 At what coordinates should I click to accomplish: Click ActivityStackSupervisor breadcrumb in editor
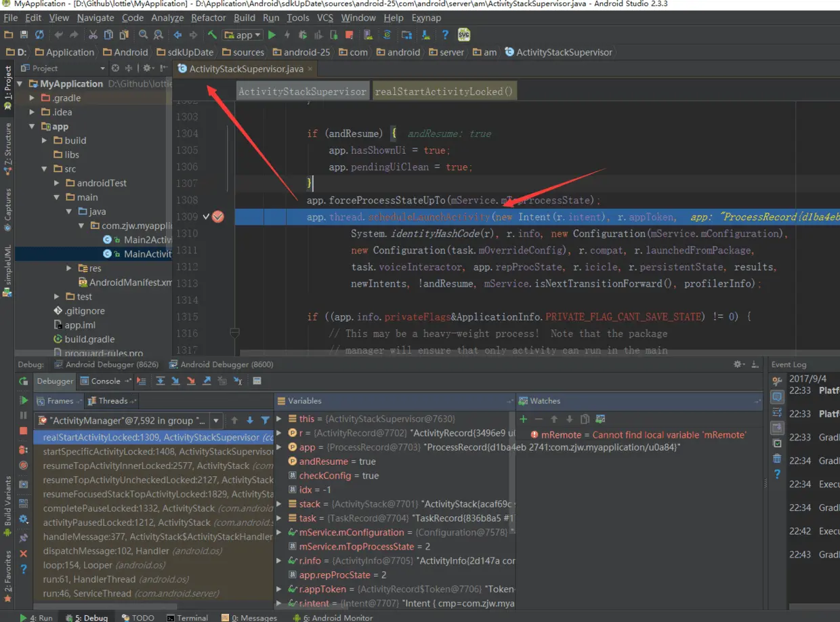tap(302, 91)
